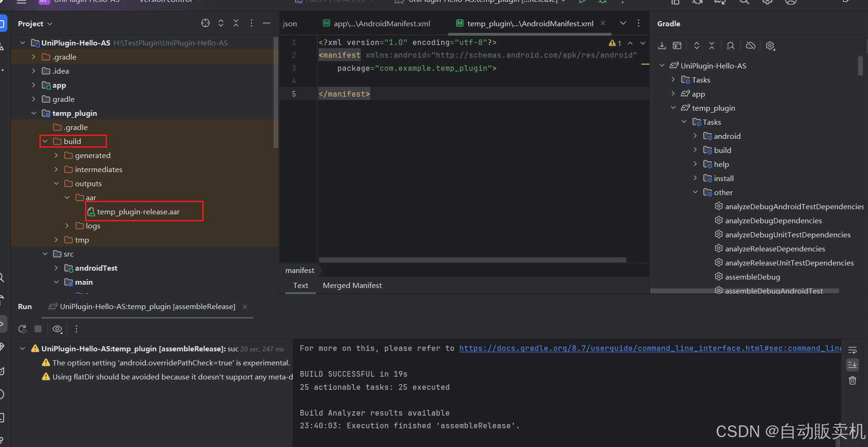Collapse the build result tree node
Image resolution: width=868 pixels, height=447 pixels.
(x=22, y=349)
